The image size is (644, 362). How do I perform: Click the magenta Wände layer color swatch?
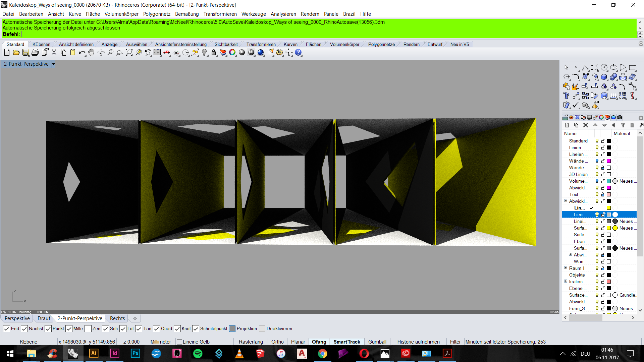pyautogui.click(x=609, y=161)
